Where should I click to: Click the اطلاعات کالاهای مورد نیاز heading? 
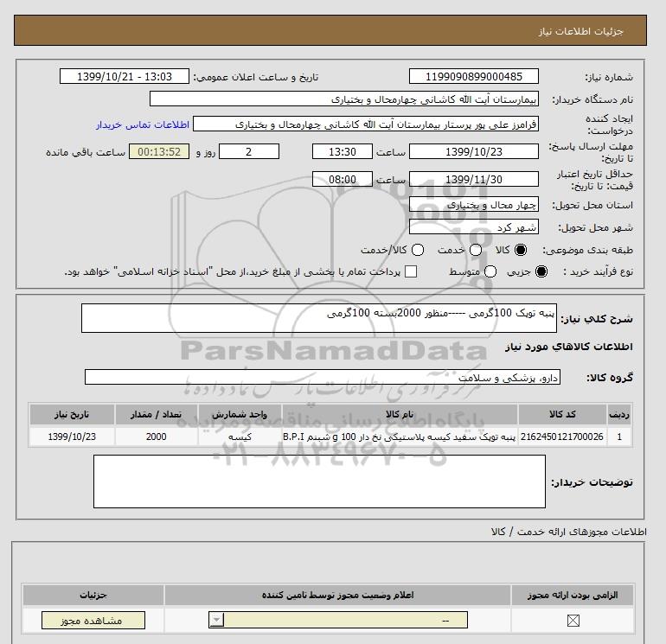(x=569, y=347)
